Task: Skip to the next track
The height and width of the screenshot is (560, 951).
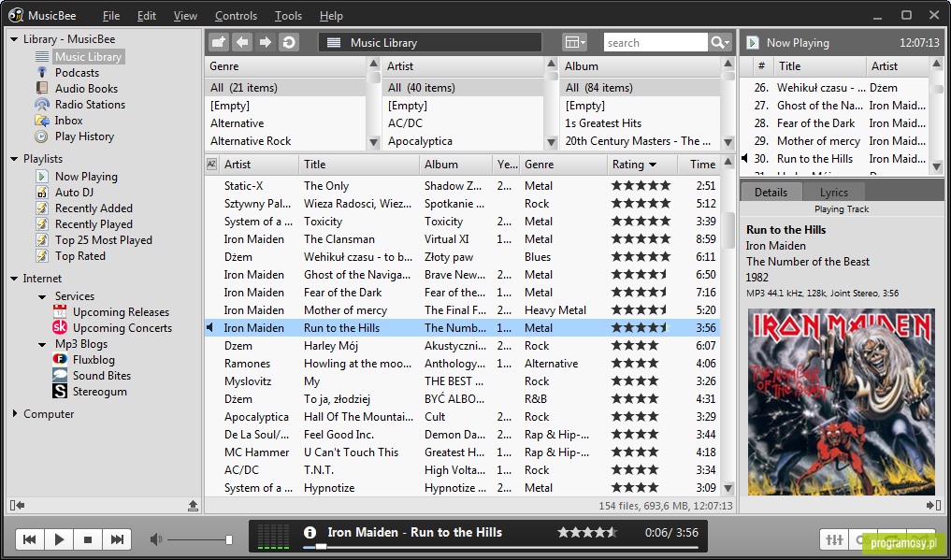Action: [117, 538]
